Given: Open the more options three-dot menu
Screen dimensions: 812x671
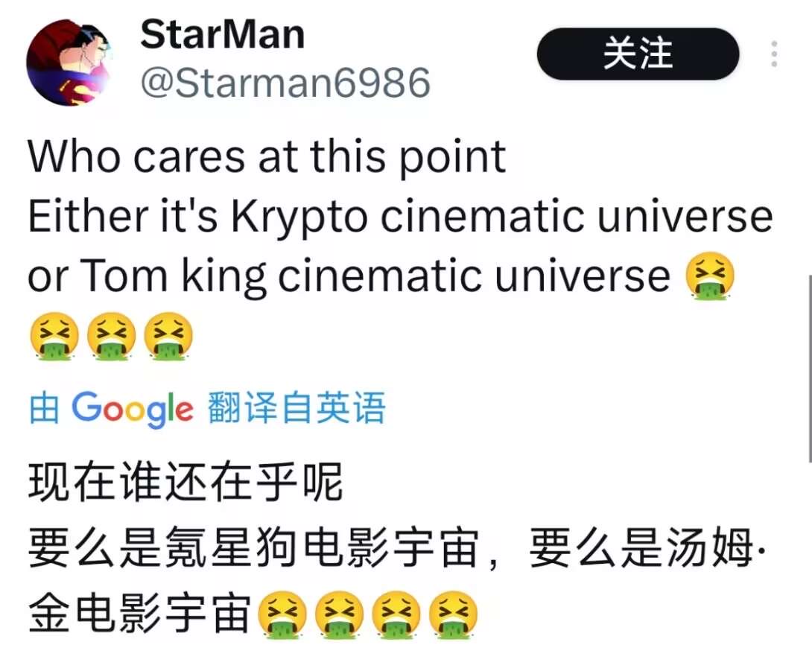Looking at the screenshot, I should [774, 54].
